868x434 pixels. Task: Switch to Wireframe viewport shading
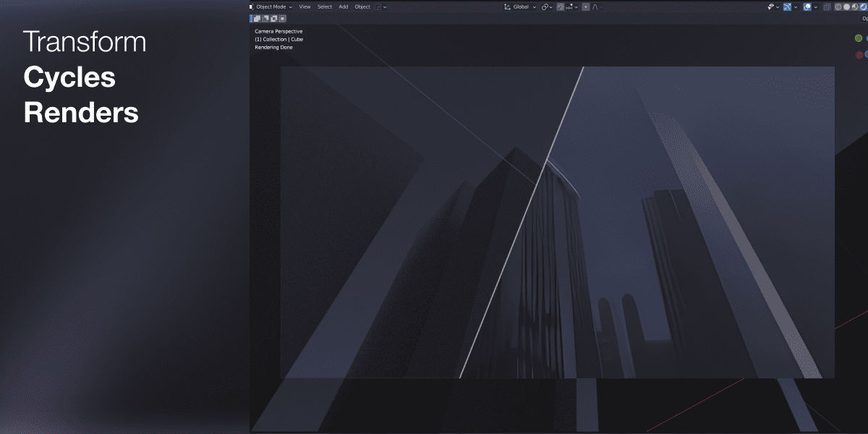click(838, 7)
